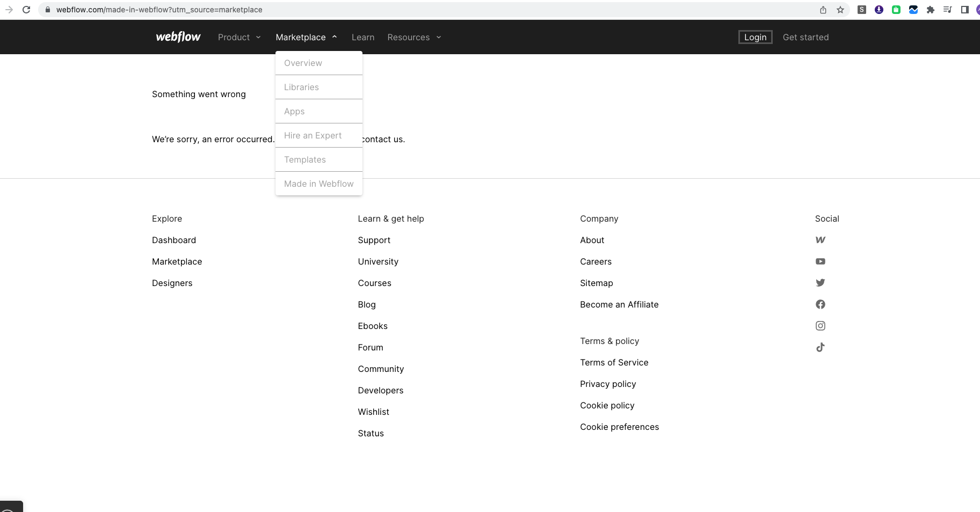Open the purple download extension

(x=879, y=10)
